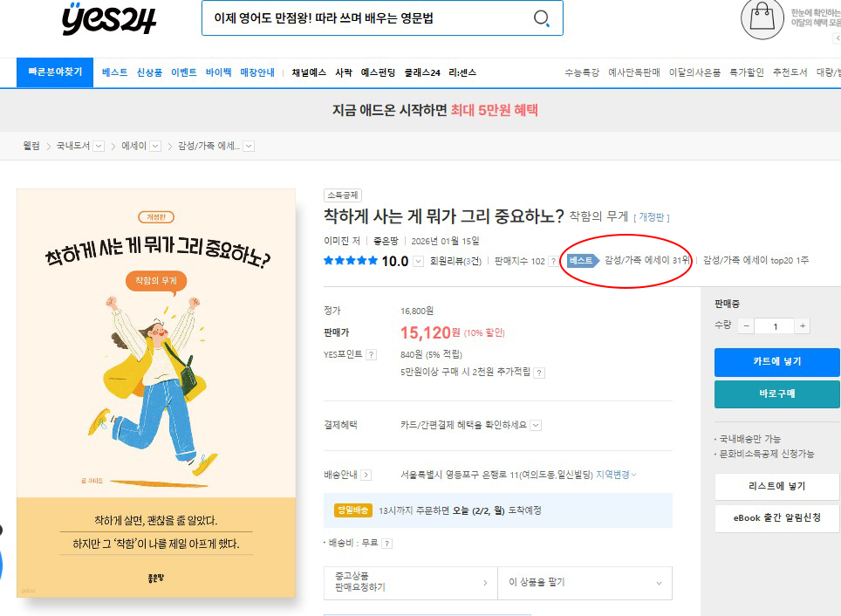The height and width of the screenshot is (616, 841).
Task: Click the help icon beside 판매지수
Action: pos(553,261)
